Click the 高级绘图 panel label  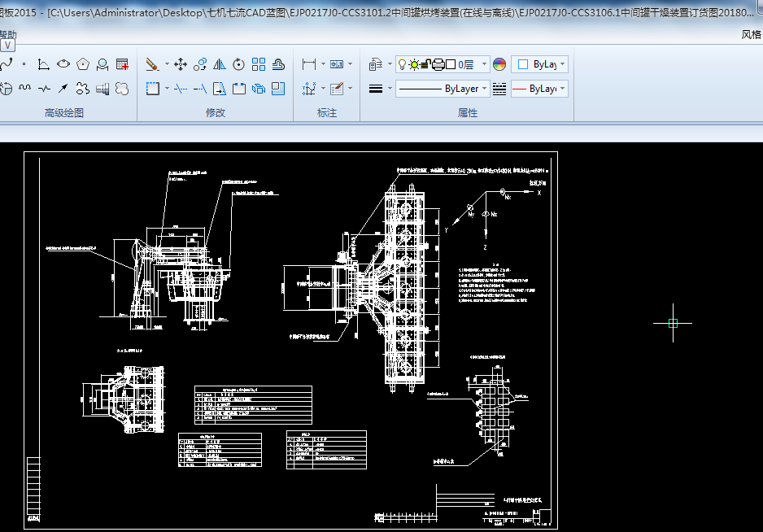tap(64, 113)
